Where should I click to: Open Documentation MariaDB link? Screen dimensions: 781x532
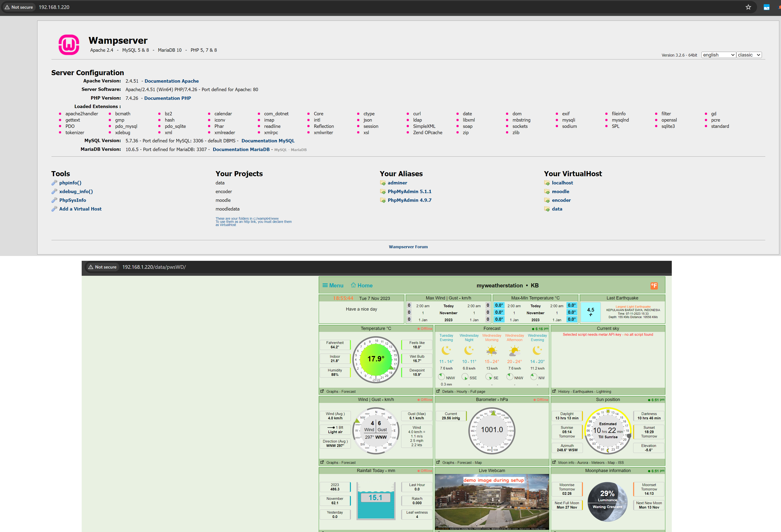point(241,149)
